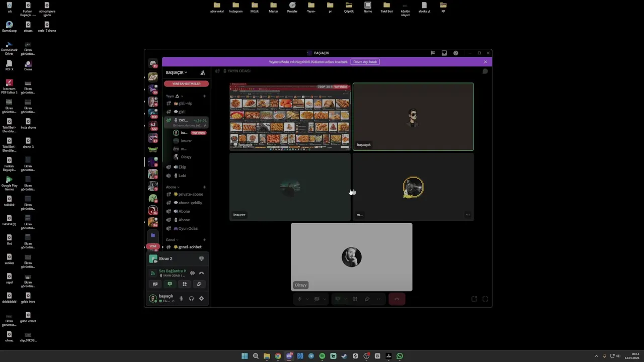The height and width of the screenshot is (362, 644).
Task: Toggle microphone in bottom call controls
Action: 299,299
